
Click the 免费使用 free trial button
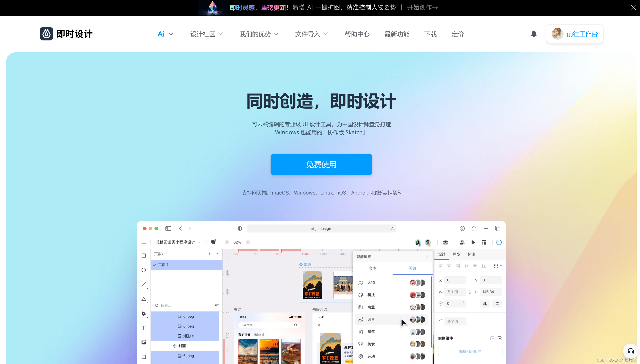(x=321, y=164)
